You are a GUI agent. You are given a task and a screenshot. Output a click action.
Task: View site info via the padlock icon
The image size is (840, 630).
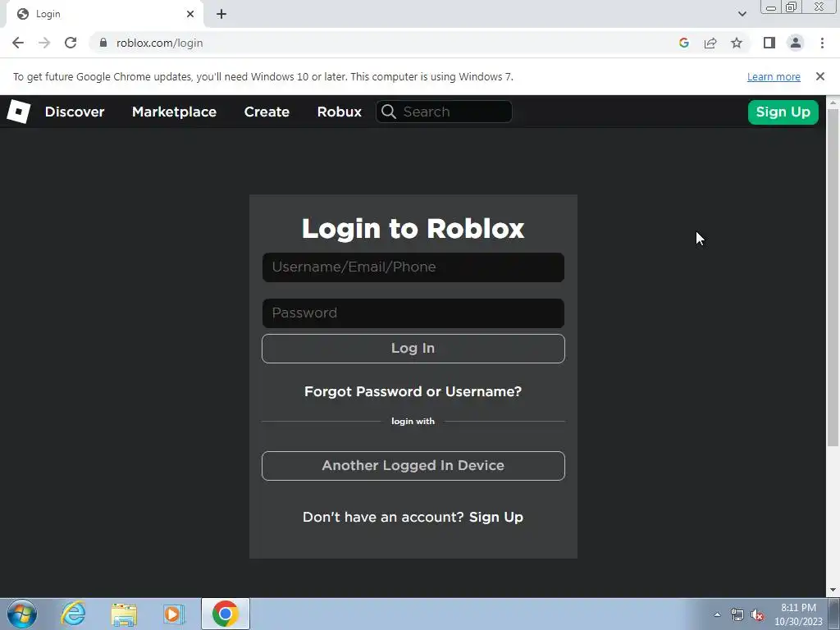coord(103,43)
